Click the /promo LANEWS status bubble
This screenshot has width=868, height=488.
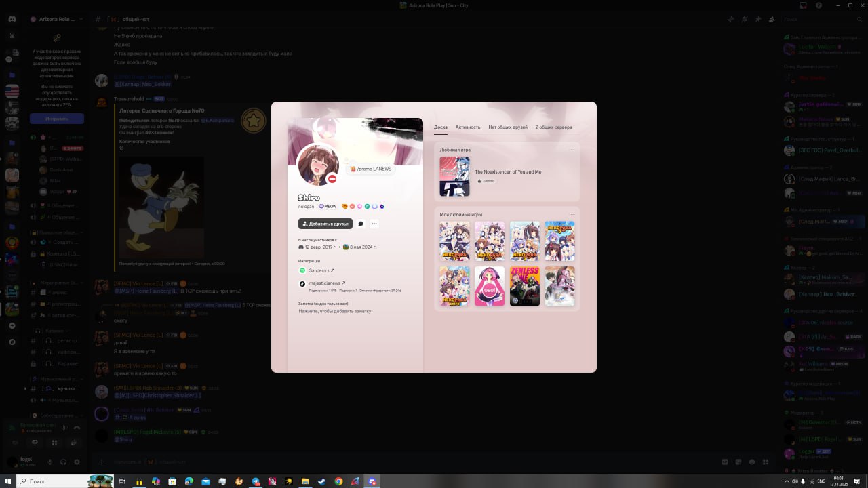tap(370, 169)
